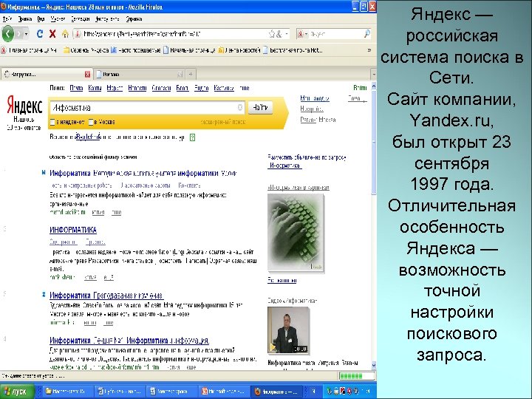The width and height of the screenshot is (532, 399).
Task: Open the navigation history dropdown arrow
Action: point(27,34)
